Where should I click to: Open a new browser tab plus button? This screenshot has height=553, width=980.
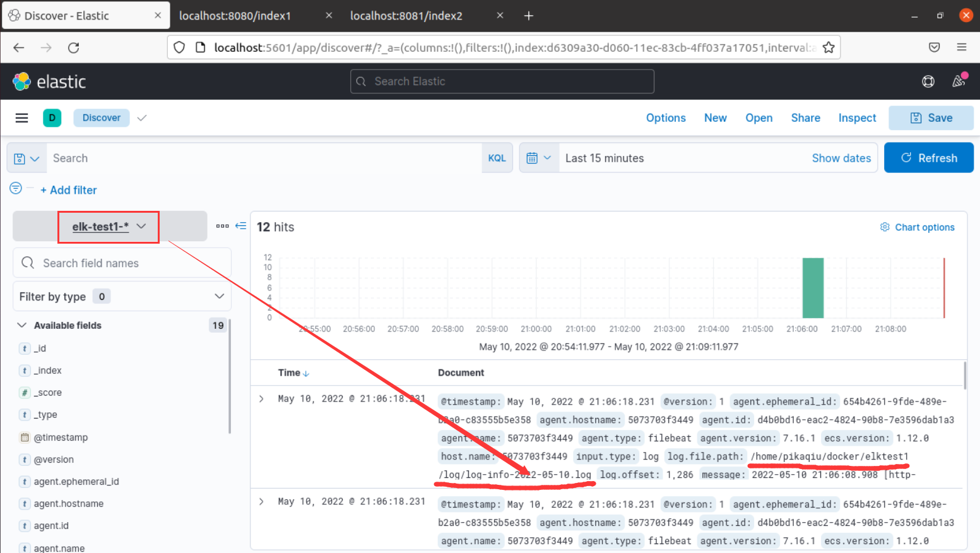coord(529,16)
